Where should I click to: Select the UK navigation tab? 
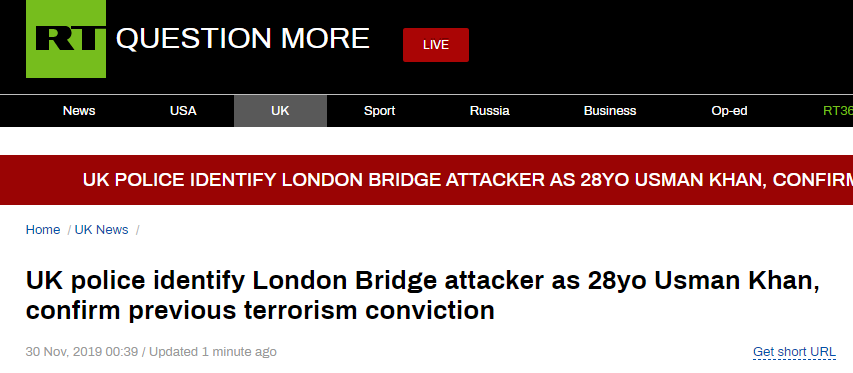pos(280,111)
